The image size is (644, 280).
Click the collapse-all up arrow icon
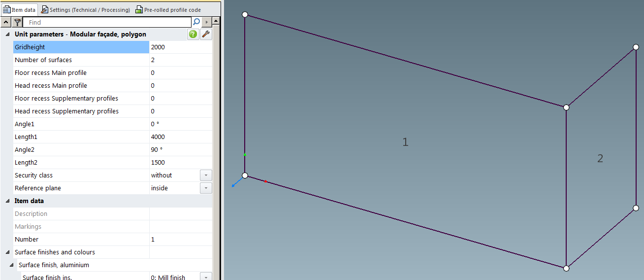(x=6, y=22)
